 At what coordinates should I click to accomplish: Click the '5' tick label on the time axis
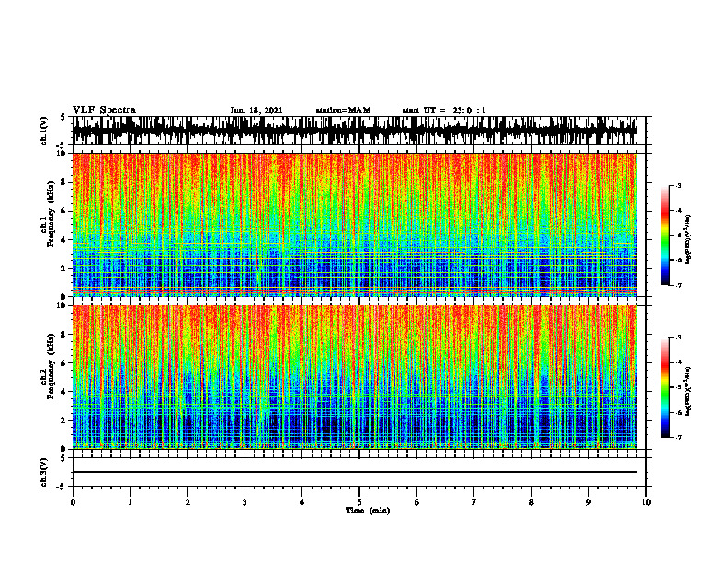click(359, 502)
